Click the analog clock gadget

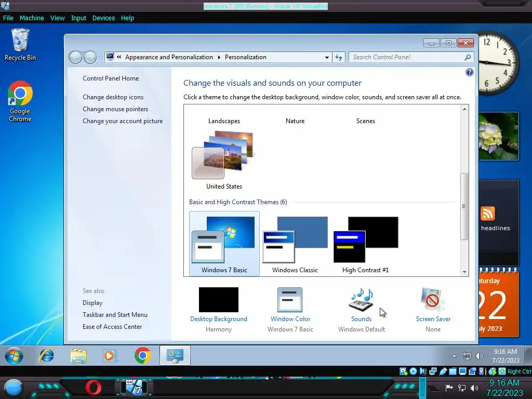pos(499,63)
